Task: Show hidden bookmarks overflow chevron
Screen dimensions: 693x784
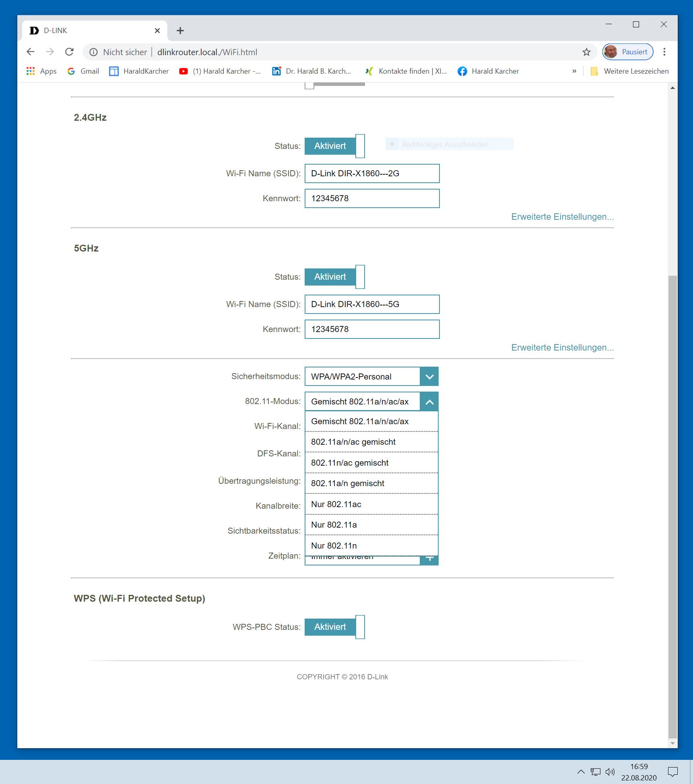Action: coord(574,71)
